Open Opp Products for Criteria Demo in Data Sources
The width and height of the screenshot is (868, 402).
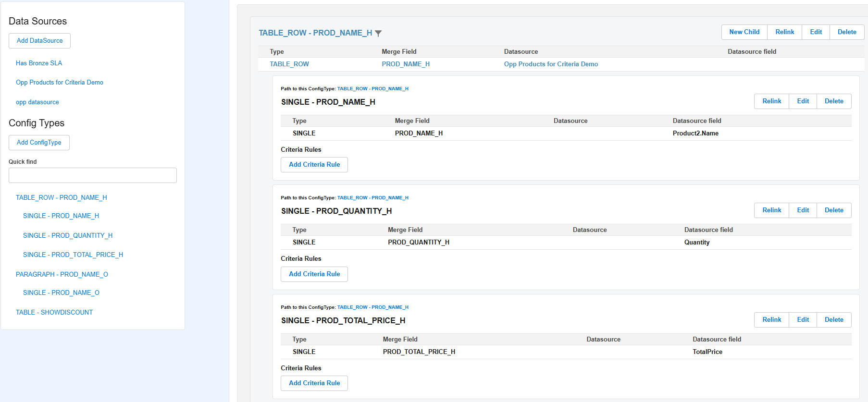pyautogui.click(x=60, y=82)
